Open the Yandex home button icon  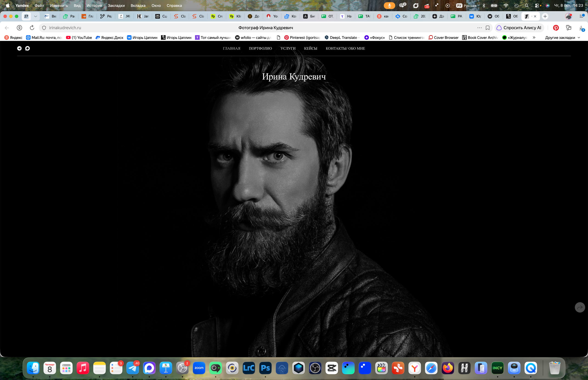[x=20, y=28]
